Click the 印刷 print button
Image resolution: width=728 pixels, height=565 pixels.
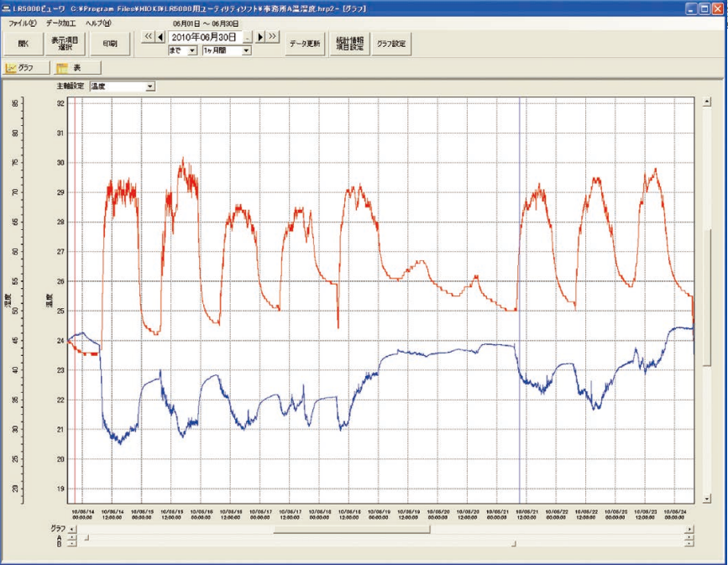(x=109, y=43)
